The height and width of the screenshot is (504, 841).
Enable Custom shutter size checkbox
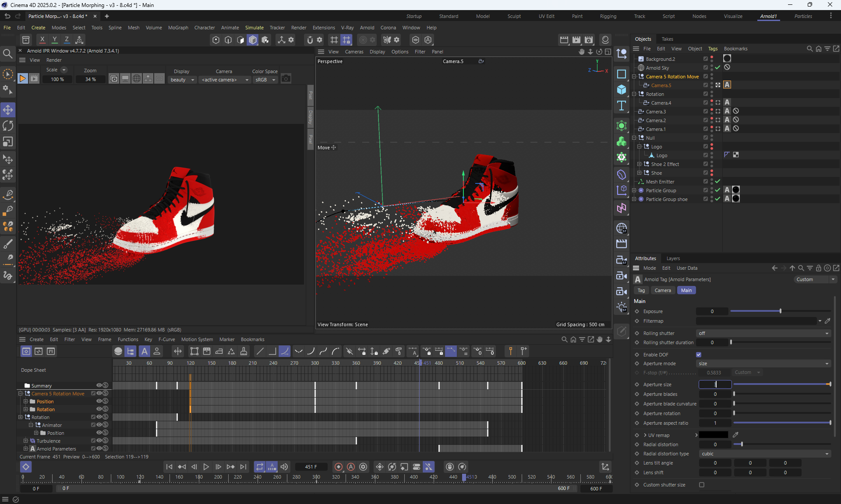[x=702, y=485]
